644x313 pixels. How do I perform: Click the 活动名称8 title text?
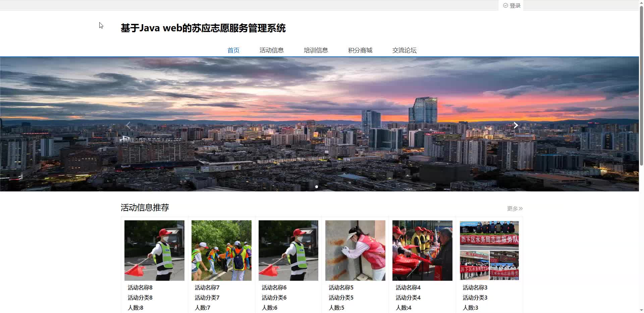point(140,287)
